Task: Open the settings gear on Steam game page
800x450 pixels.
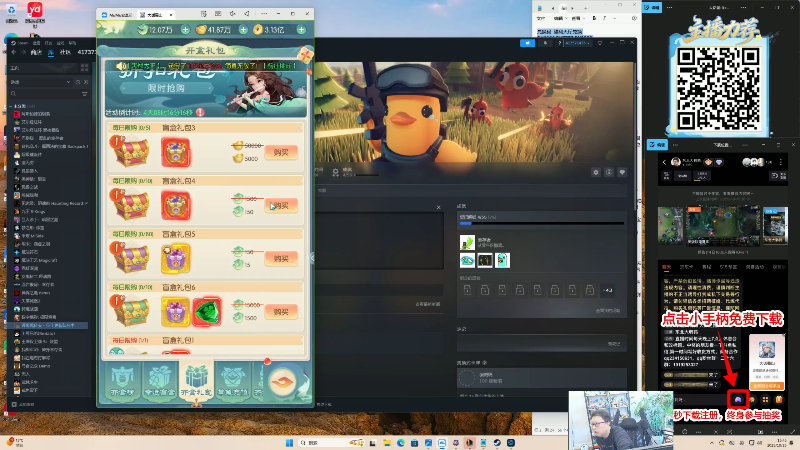Action: point(595,172)
